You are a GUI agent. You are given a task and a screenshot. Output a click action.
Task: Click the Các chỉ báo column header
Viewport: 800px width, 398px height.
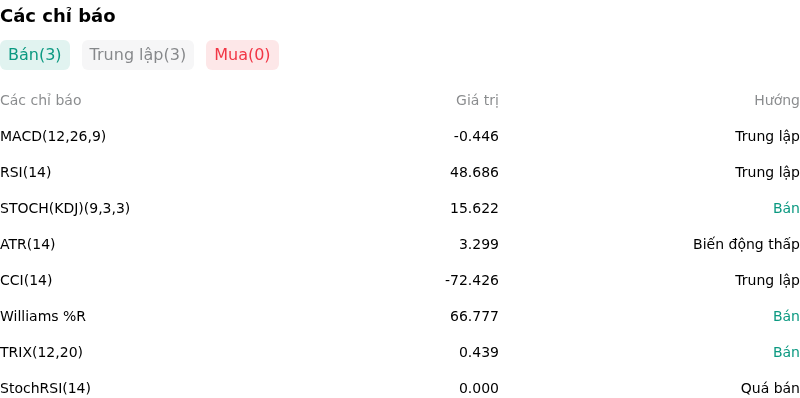[x=41, y=101]
